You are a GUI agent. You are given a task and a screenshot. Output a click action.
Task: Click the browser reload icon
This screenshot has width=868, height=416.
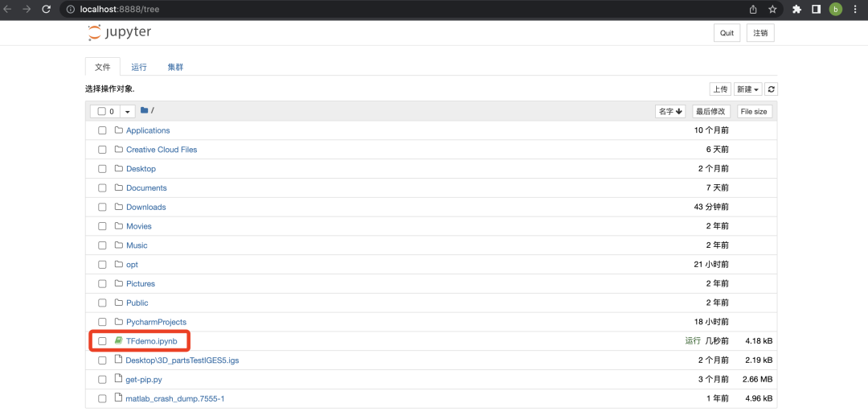tap(47, 9)
